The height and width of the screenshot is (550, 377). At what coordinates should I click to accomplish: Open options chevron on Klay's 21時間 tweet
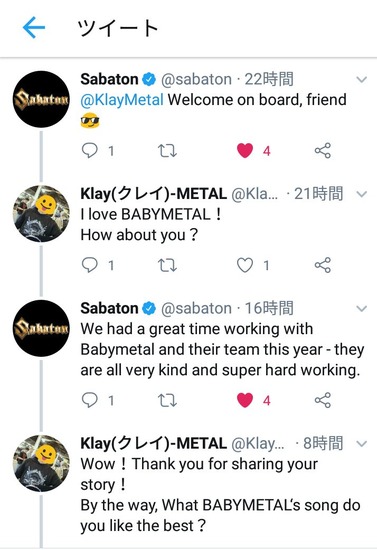click(x=361, y=194)
